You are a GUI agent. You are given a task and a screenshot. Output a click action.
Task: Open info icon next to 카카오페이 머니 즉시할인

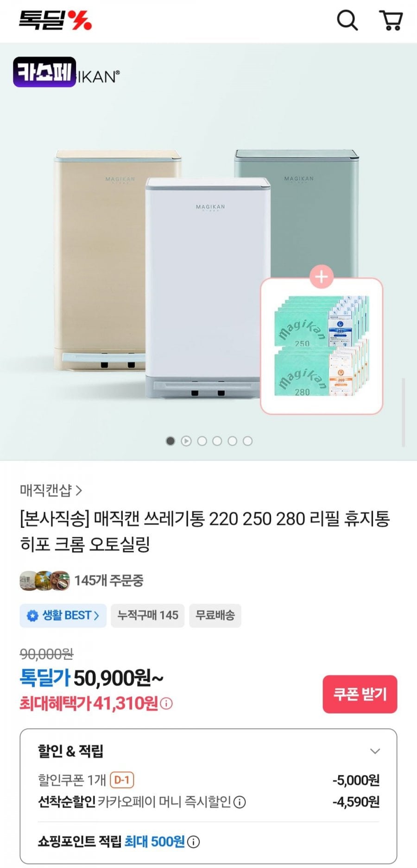(x=240, y=802)
